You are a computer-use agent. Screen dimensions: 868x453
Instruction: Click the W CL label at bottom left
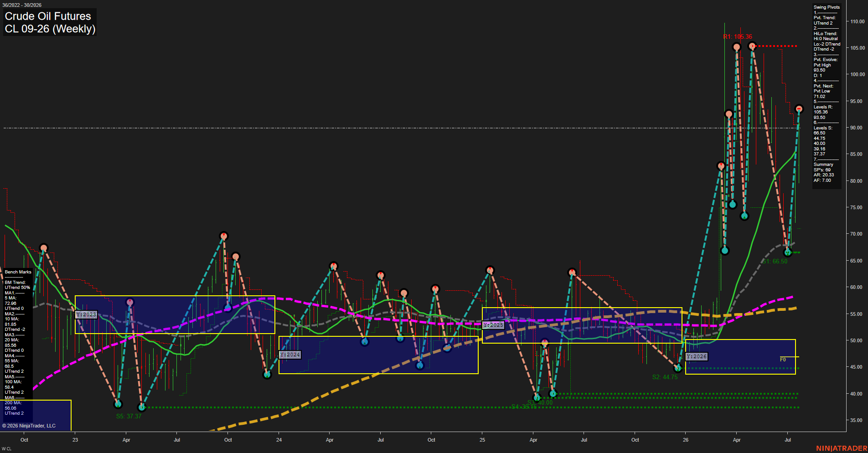point(6,449)
